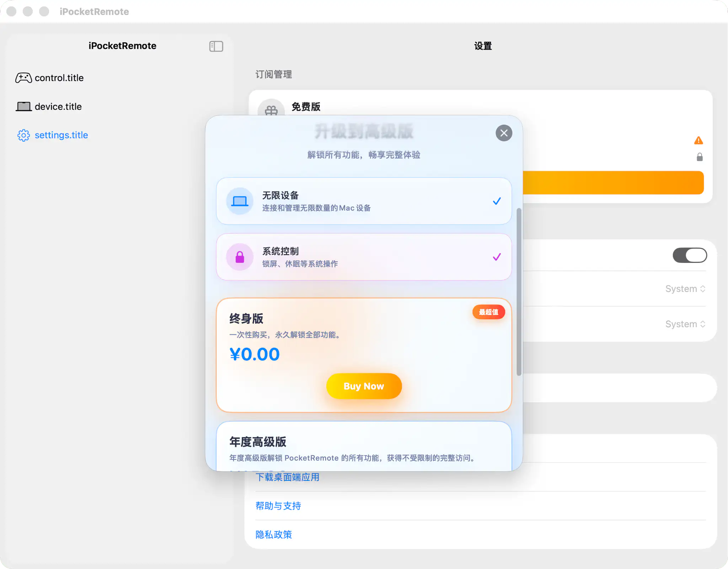Toggle the sidebar collapse icon in the header
Viewport: 728px width, 569px height.
[216, 46]
